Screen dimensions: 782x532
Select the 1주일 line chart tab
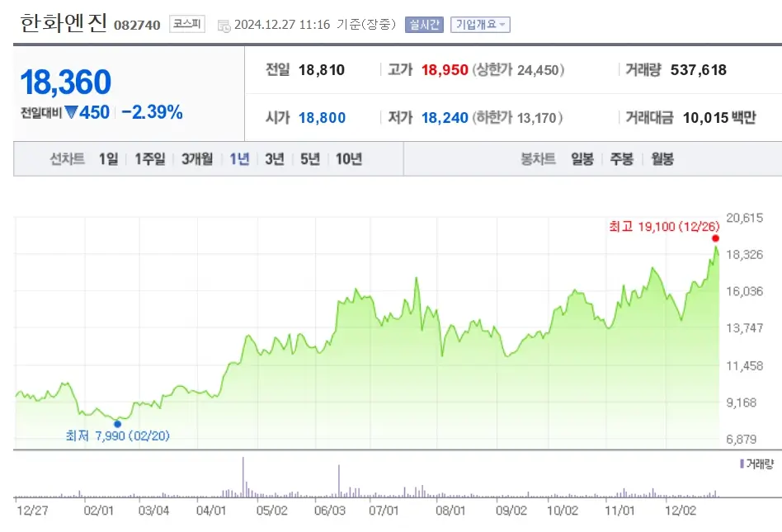[x=150, y=159]
